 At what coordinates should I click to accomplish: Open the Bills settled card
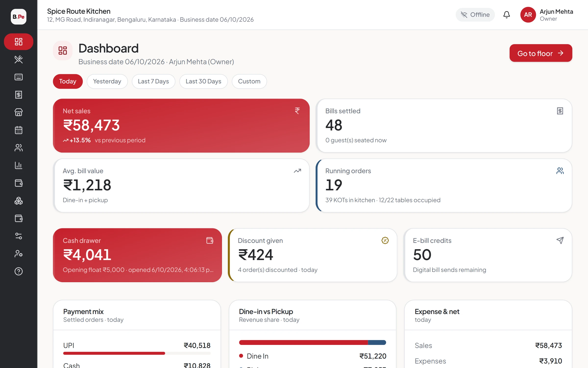[x=444, y=126]
